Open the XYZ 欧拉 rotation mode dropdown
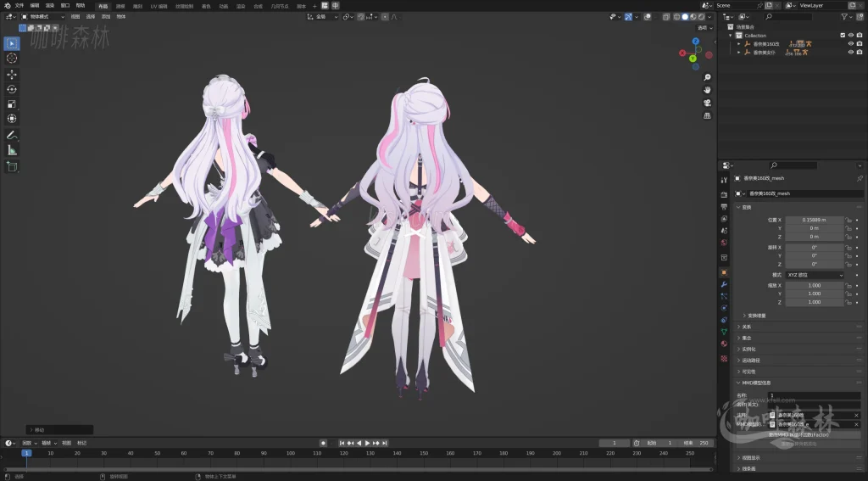Screen dimensions: 868x481 point(815,275)
